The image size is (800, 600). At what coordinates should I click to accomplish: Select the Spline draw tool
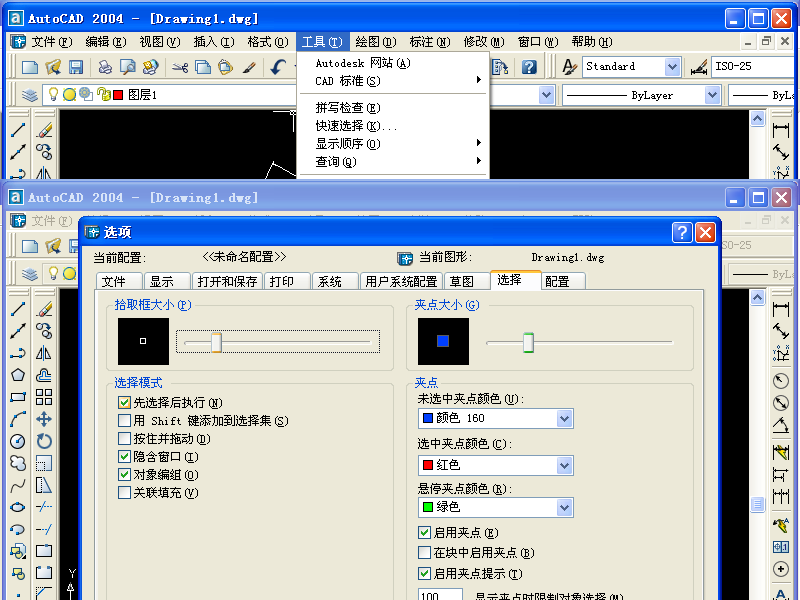(18, 485)
